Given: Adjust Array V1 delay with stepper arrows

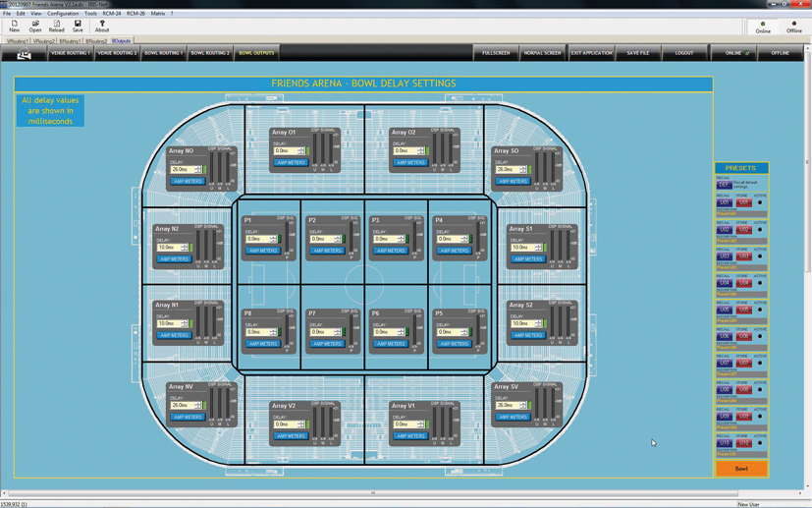Looking at the screenshot, I should pyautogui.click(x=420, y=424).
